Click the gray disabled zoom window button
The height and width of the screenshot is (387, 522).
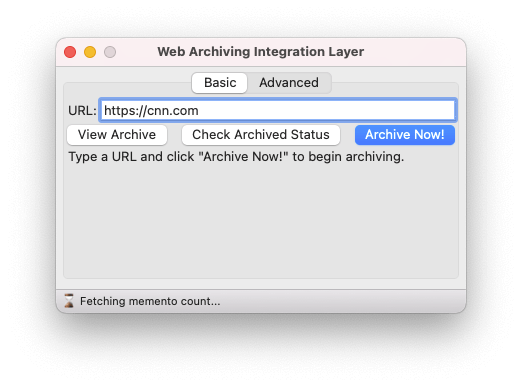click(110, 52)
